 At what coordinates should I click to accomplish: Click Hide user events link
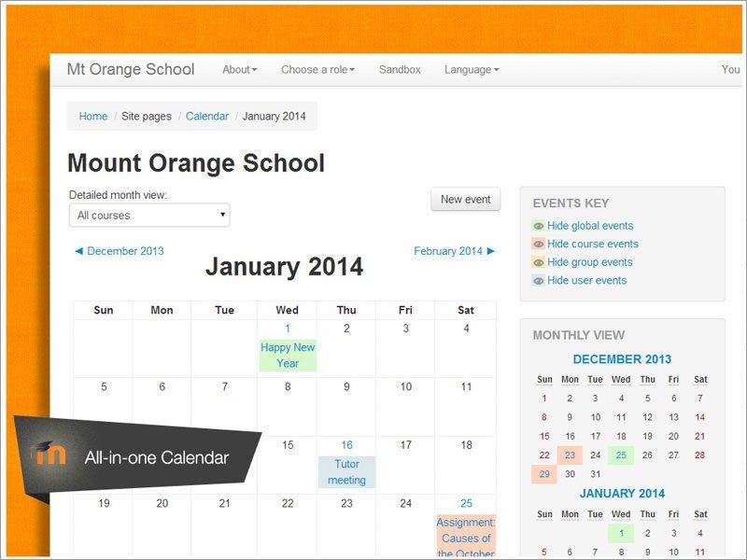(587, 281)
